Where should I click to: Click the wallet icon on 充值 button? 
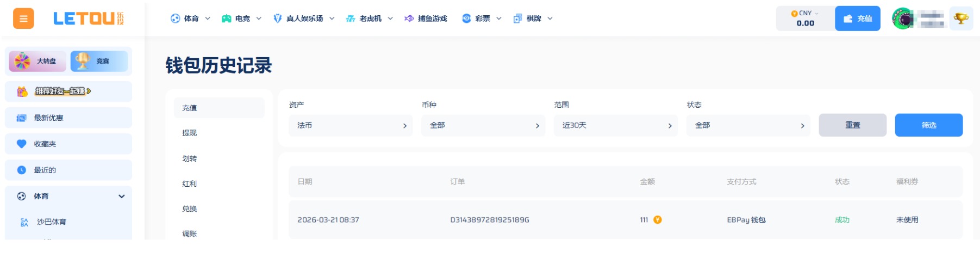[x=848, y=19]
